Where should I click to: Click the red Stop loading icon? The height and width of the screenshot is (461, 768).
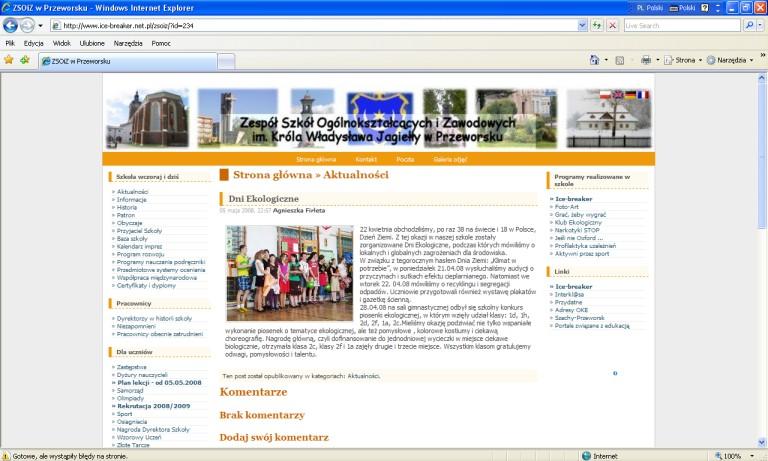[612, 25]
